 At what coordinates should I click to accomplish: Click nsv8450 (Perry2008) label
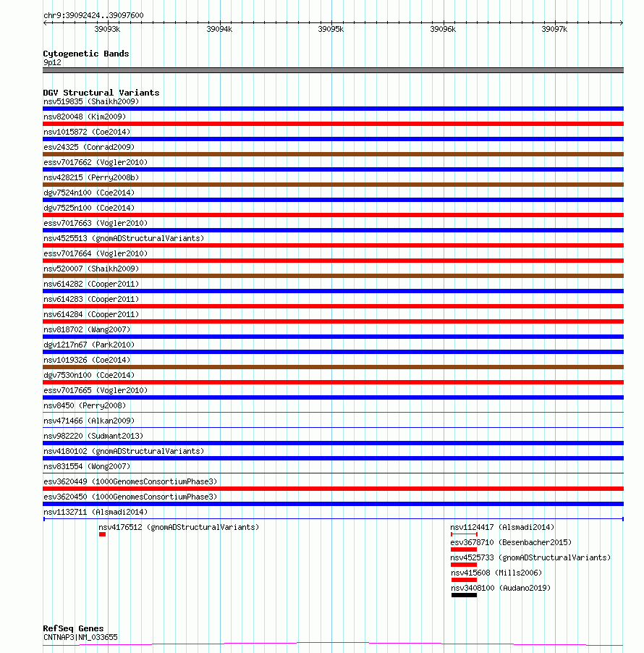click(x=85, y=405)
